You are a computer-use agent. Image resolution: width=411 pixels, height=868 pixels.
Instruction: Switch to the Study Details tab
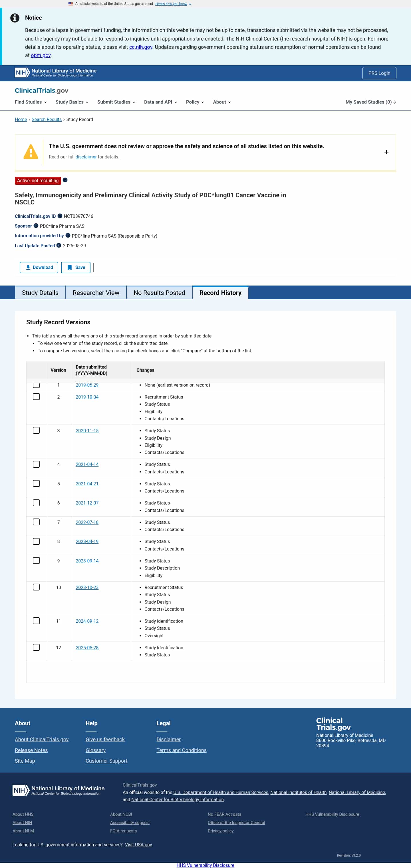click(40, 292)
